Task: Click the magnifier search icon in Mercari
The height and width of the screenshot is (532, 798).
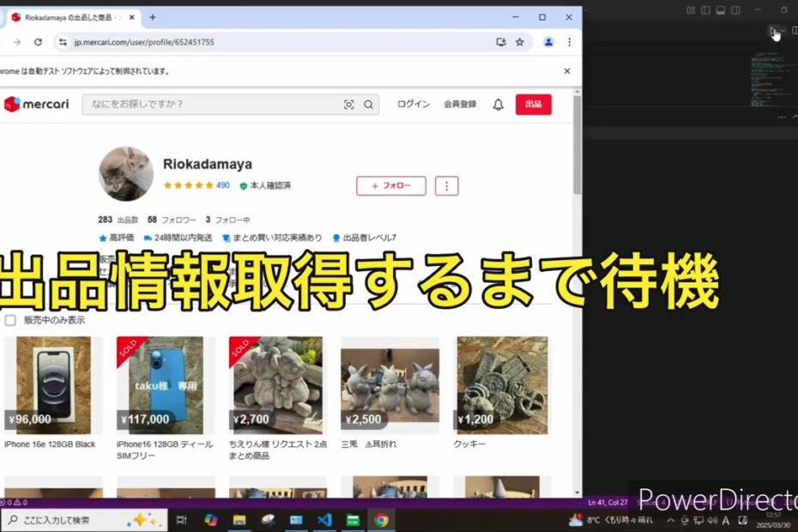Action: click(x=368, y=105)
